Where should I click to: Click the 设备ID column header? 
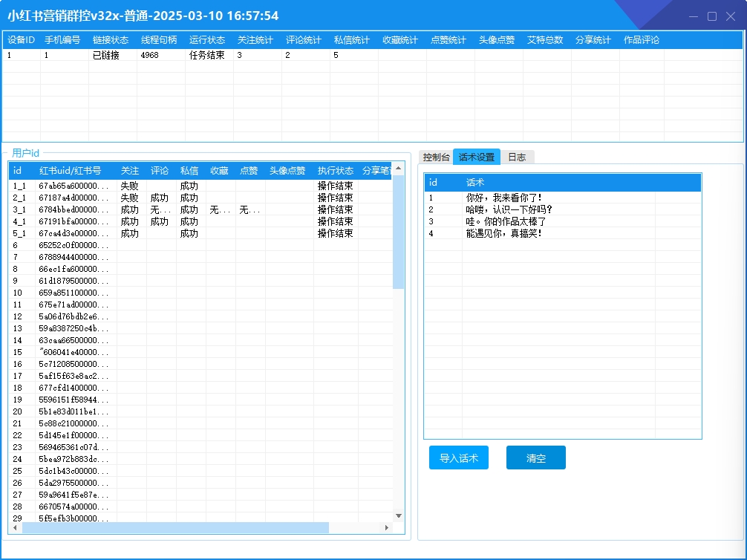tap(22, 40)
